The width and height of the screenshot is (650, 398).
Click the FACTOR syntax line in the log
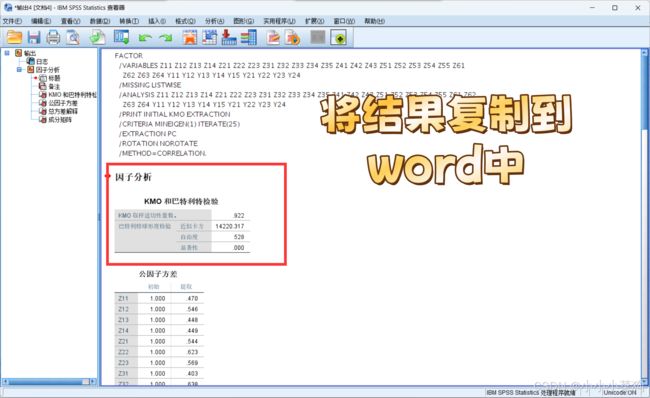click(129, 56)
